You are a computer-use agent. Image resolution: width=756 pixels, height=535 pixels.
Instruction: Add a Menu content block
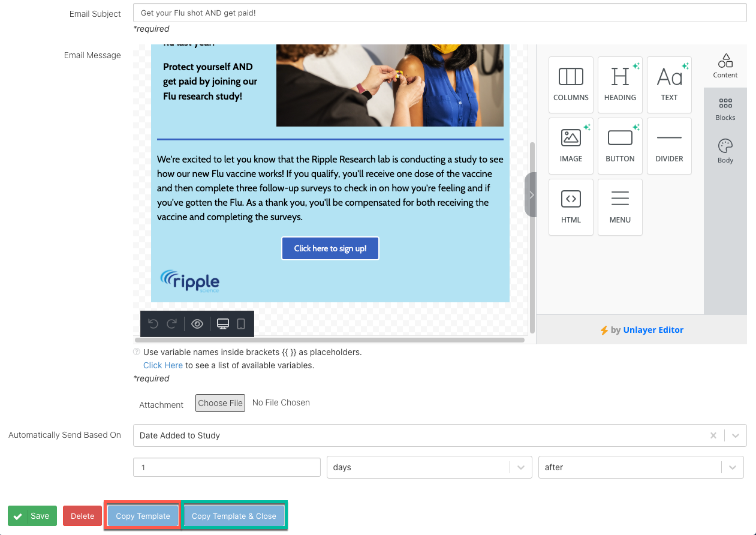620,207
